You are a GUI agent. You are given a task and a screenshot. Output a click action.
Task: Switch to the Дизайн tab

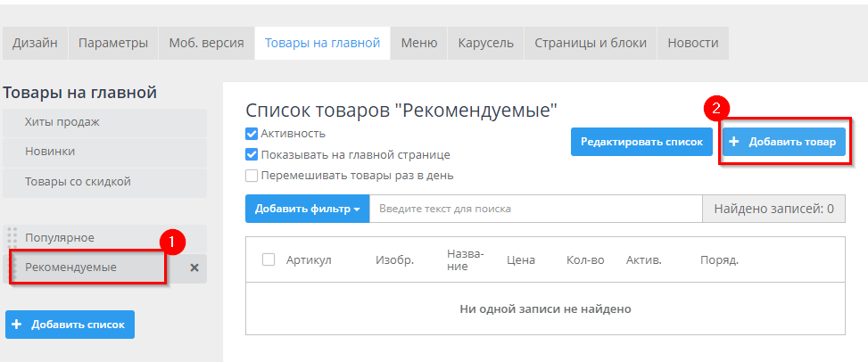[36, 43]
